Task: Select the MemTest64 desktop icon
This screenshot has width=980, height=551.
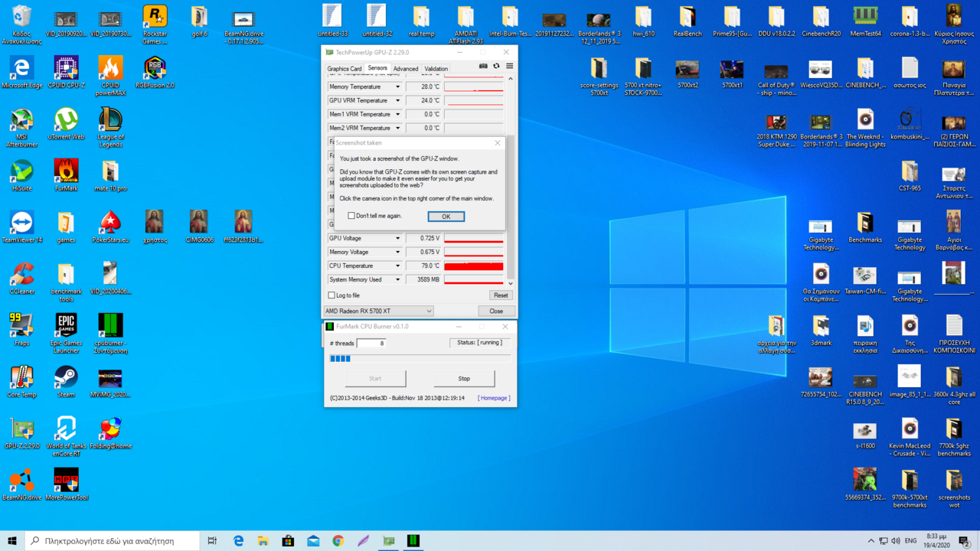Action: [x=865, y=21]
